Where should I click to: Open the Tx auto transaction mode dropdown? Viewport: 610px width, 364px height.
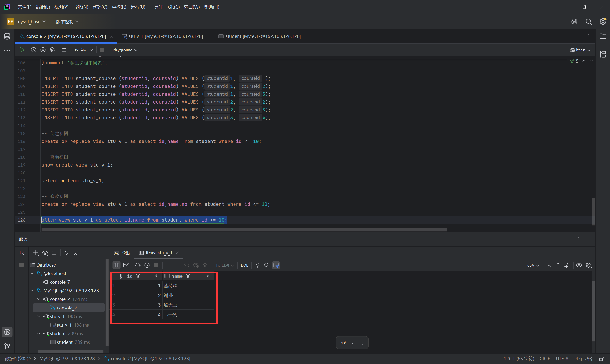coord(83,50)
